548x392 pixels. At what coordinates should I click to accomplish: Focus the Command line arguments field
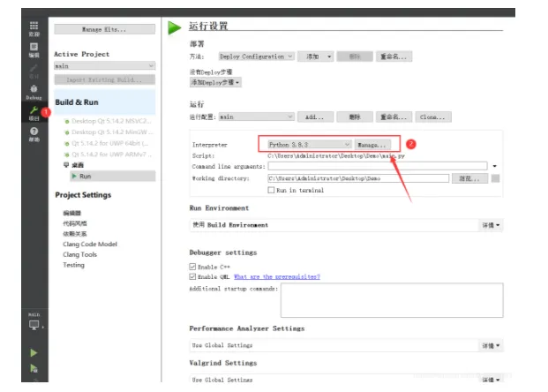click(x=378, y=166)
